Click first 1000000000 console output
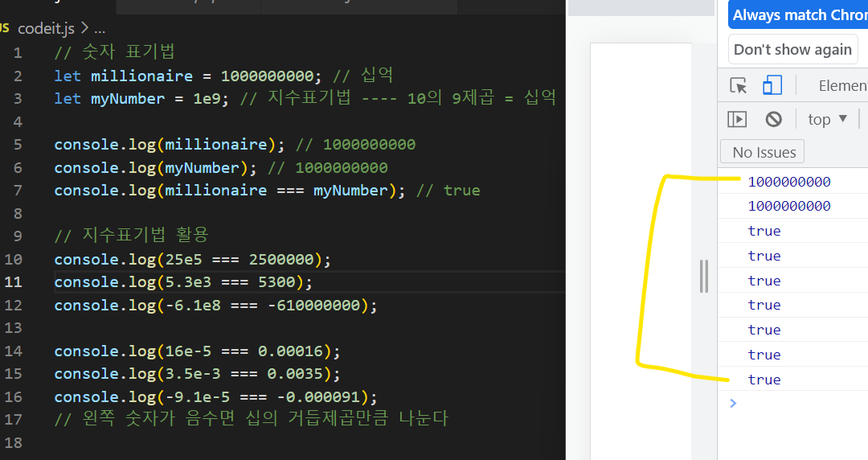The image size is (868, 460). pos(789,182)
